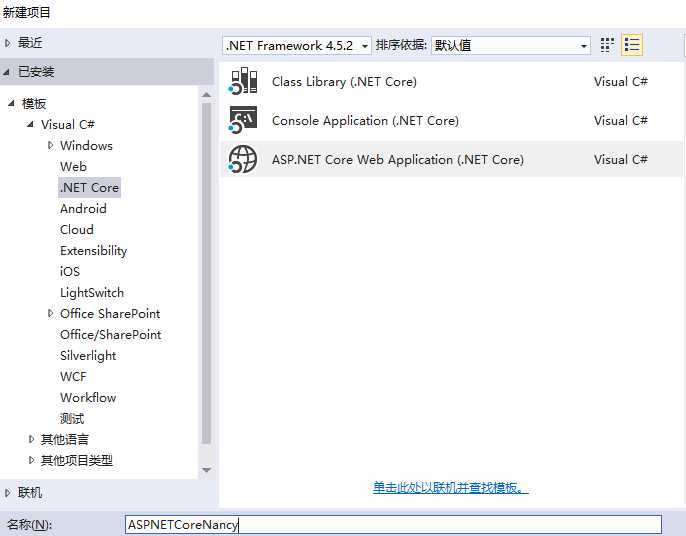The height and width of the screenshot is (536, 686).
Task: Open the .NET Framework 4.5.2 version dropdown
Action: (297, 46)
